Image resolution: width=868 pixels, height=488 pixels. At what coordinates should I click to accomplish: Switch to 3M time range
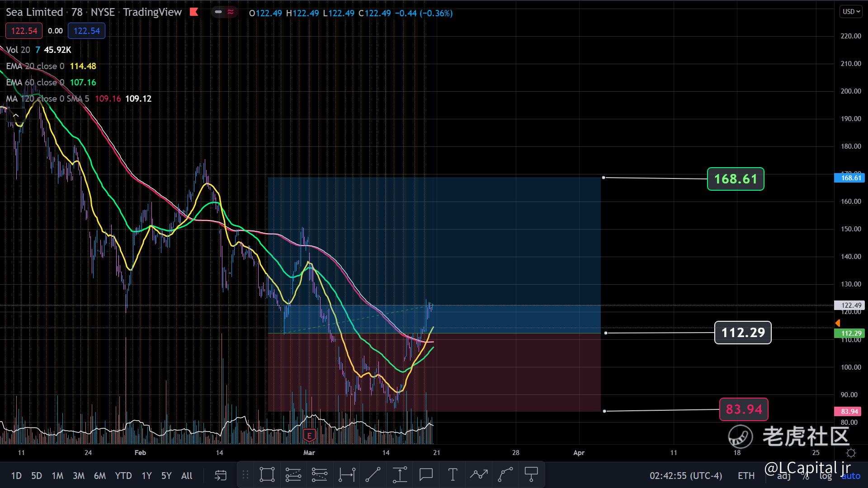(78, 475)
